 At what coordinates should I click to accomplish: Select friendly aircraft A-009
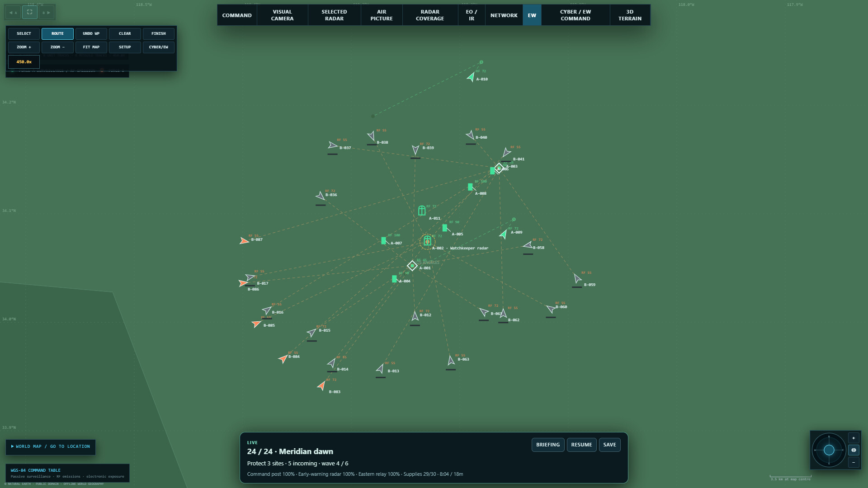click(503, 234)
